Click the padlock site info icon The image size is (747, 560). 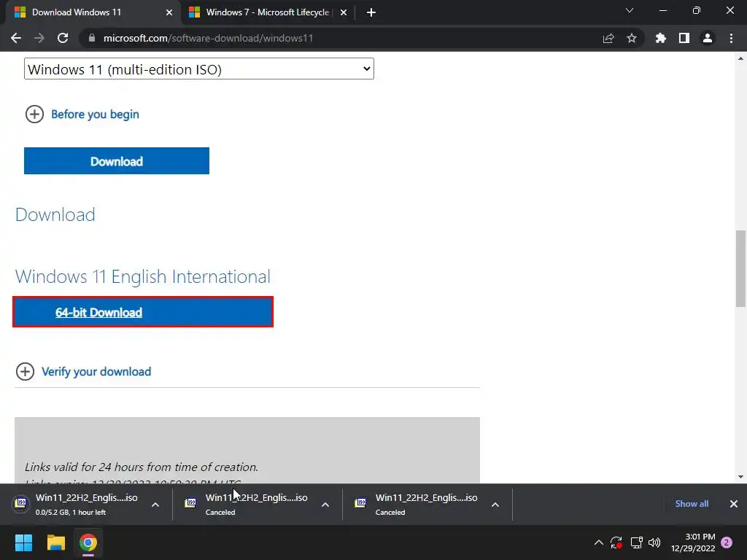[x=92, y=38]
